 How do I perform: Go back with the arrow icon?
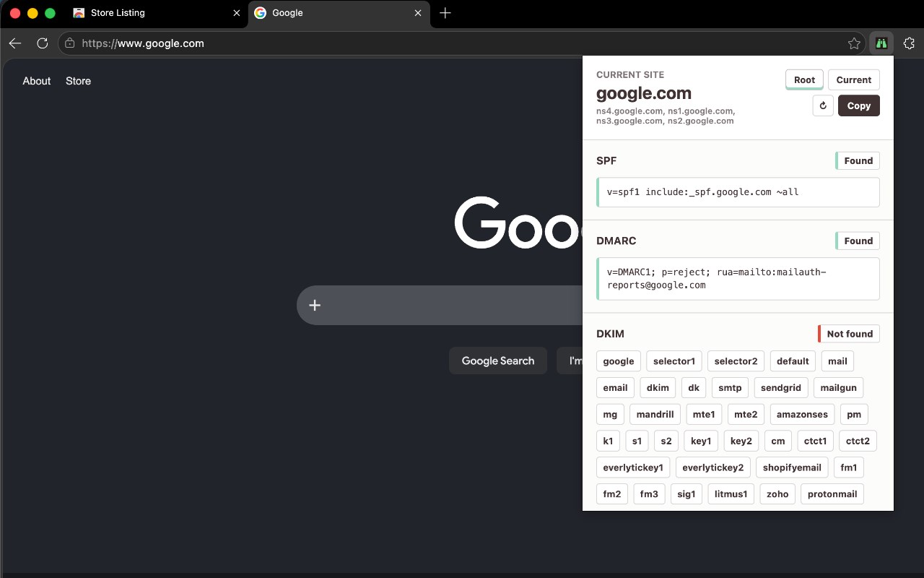15,43
